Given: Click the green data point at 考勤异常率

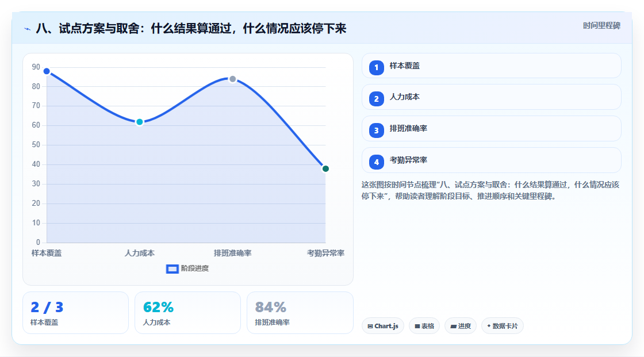Looking at the screenshot, I should (325, 169).
